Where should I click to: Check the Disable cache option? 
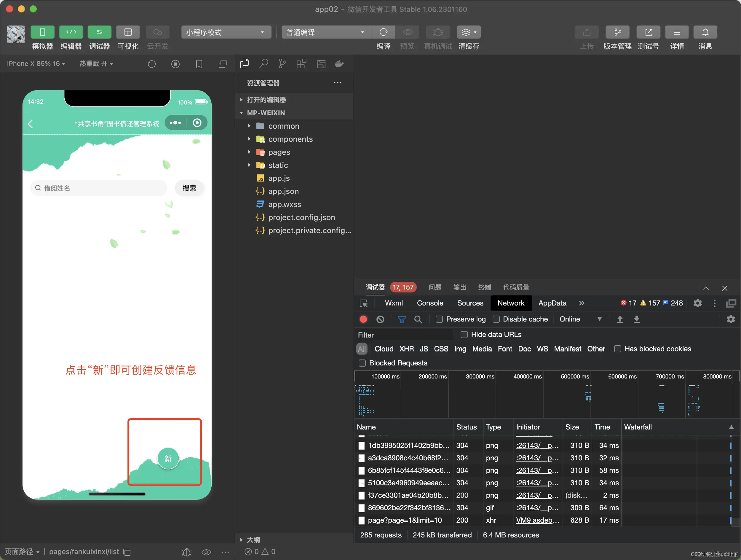point(496,319)
